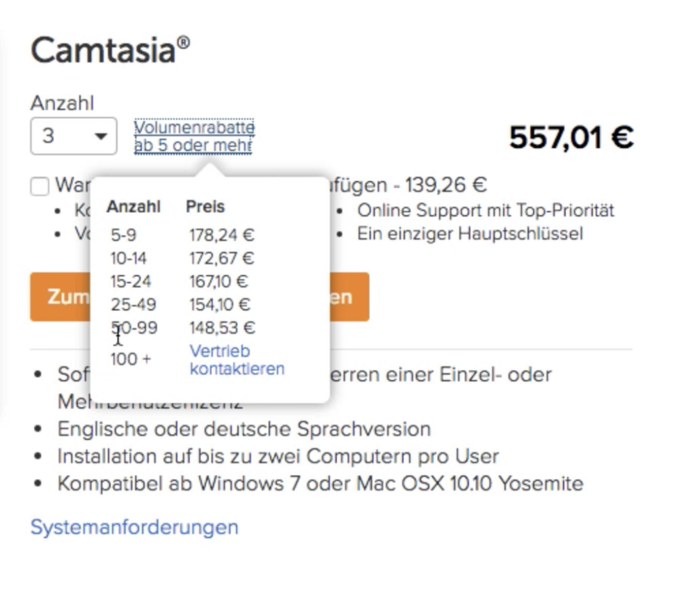The image size is (700, 607).
Task: Click the Englische oder deutsche Sprachversion bullet
Action: (x=244, y=428)
